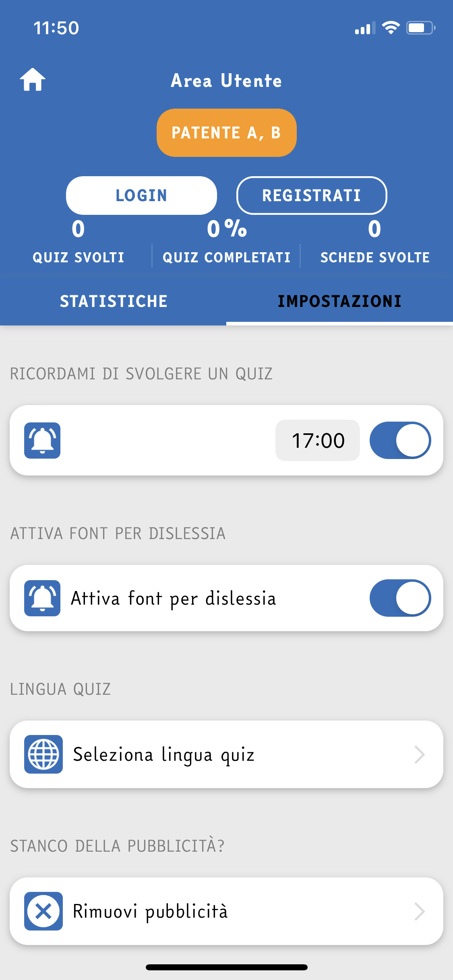
Task: Disable the quiz reminder toggle
Action: tap(400, 441)
